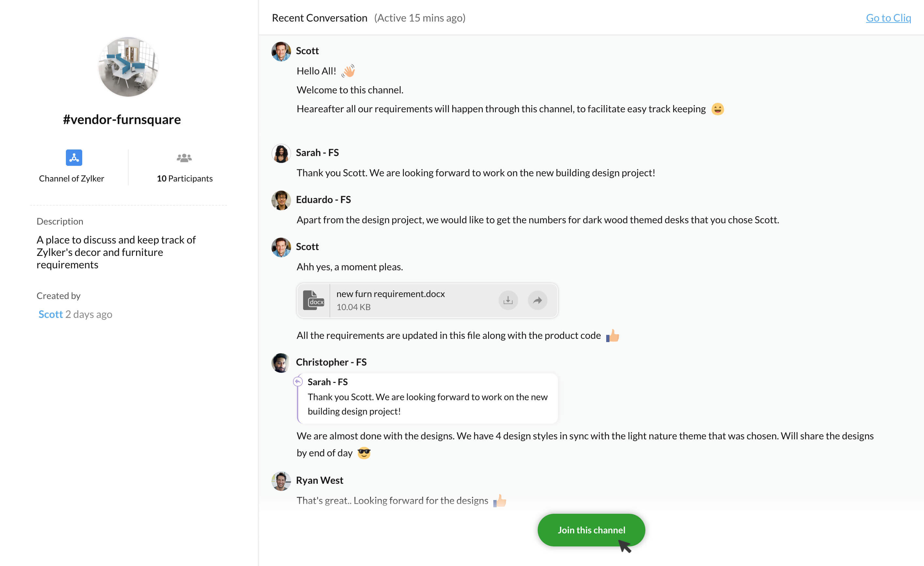924x566 pixels.
Task: Open Scott's profile under Created by
Action: coord(51,314)
